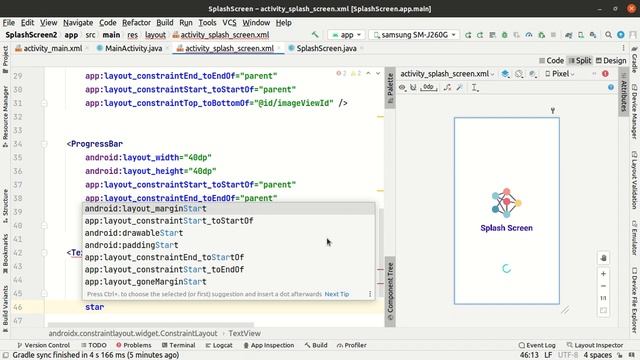Switch to the activity_main.xml tab

click(52, 48)
